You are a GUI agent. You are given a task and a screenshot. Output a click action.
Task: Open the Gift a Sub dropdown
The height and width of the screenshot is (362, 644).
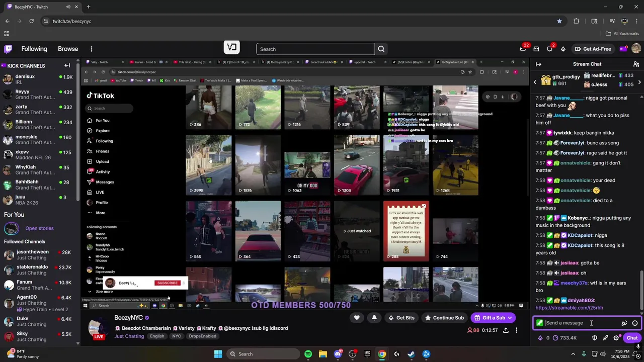click(x=493, y=318)
